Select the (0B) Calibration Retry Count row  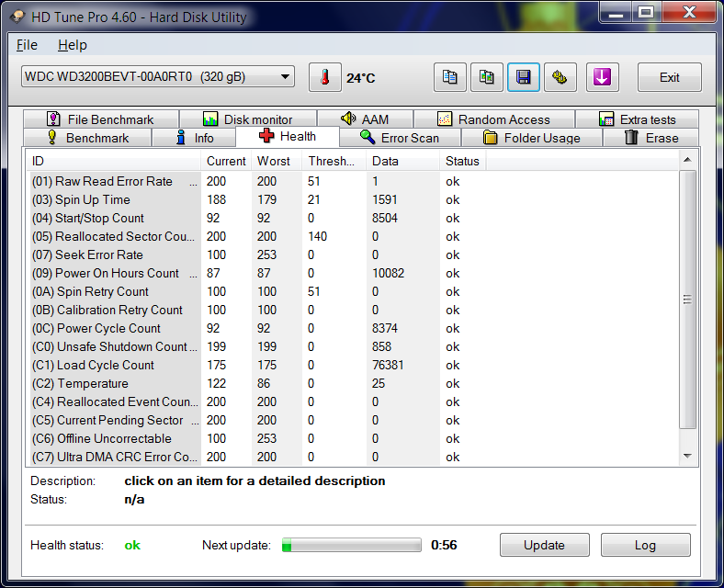352,310
